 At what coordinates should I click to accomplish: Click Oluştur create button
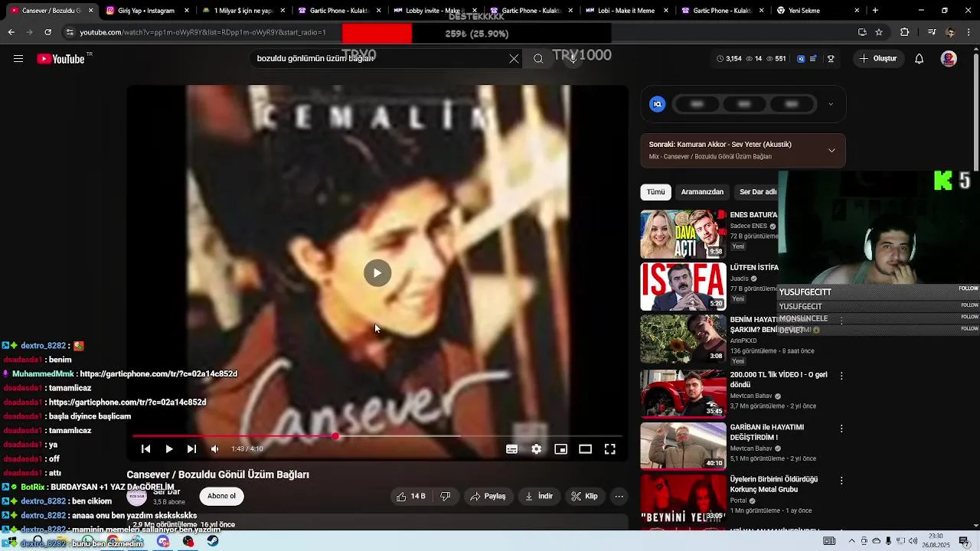[x=877, y=59]
